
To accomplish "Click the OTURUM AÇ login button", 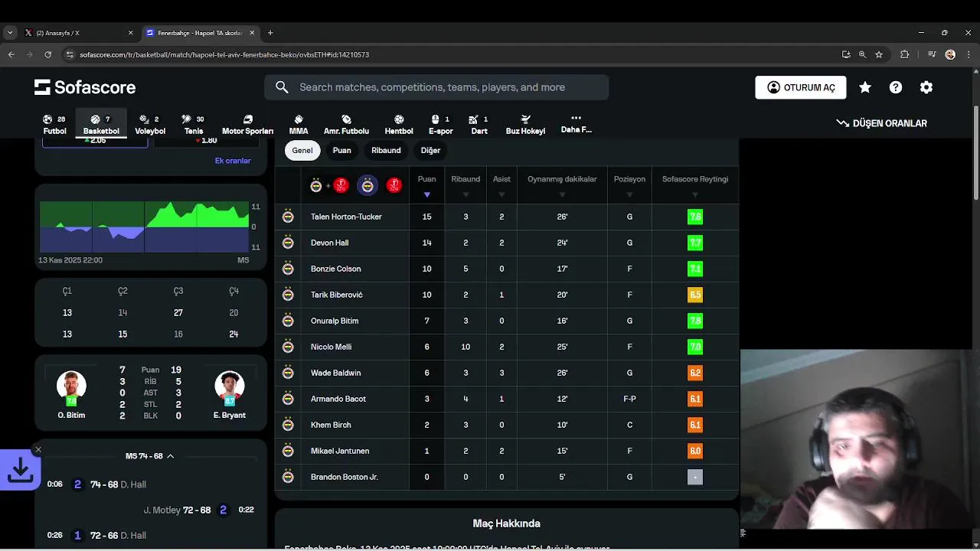I will (x=801, y=87).
